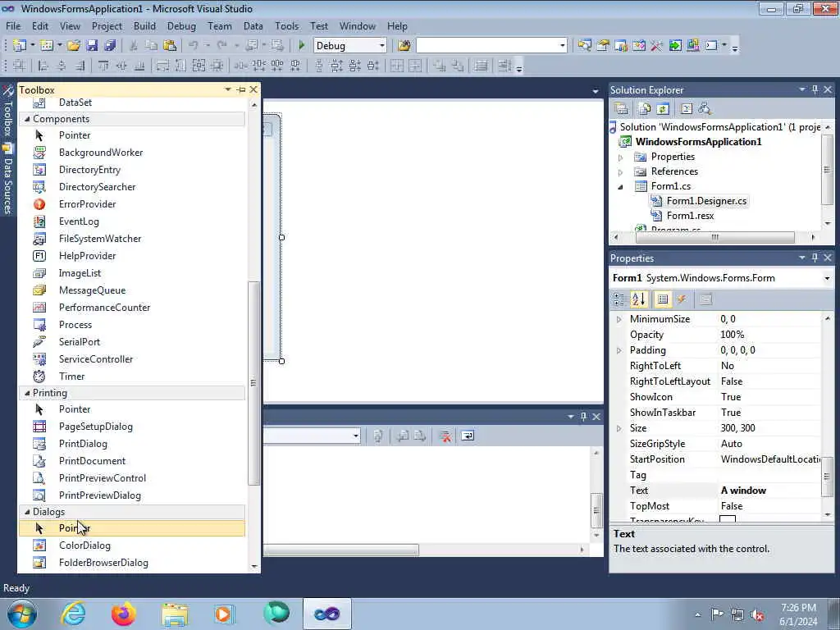
Task: Click Windows Start button
Action: 22,614
